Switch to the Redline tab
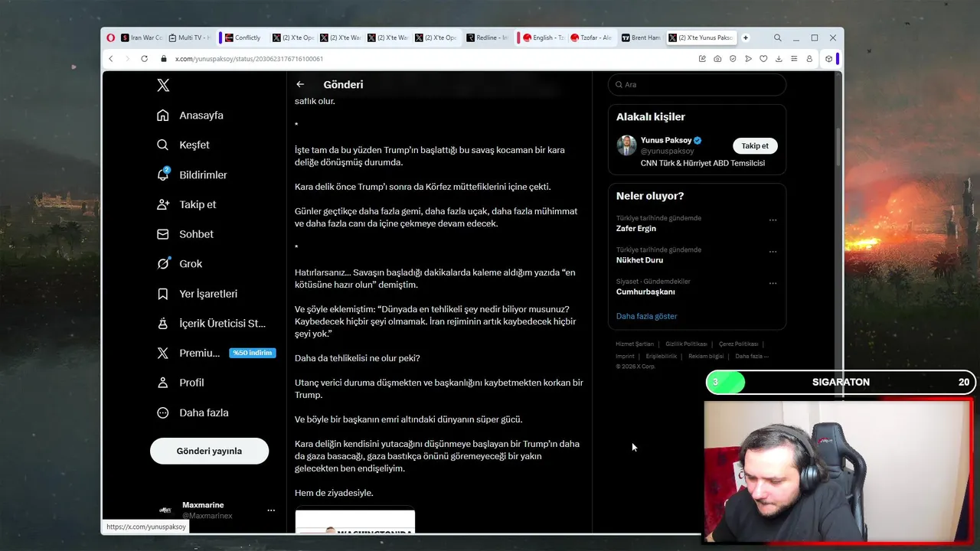Image resolution: width=980 pixels, height=551 pixels. [486, 37]
